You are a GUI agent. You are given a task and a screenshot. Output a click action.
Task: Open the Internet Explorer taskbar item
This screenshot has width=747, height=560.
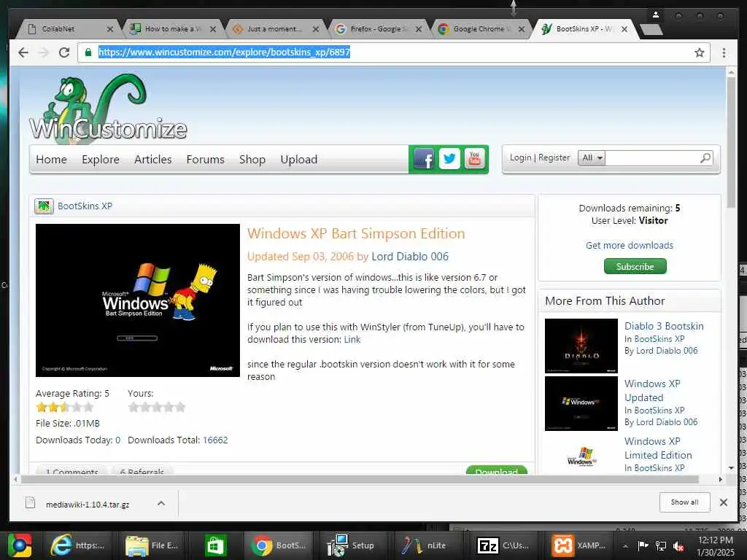78,545
